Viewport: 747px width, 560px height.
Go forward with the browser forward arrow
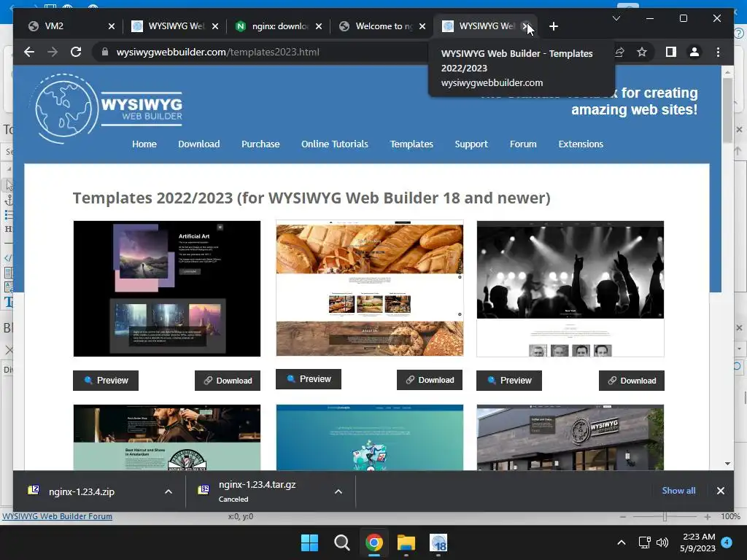(53, 52)
